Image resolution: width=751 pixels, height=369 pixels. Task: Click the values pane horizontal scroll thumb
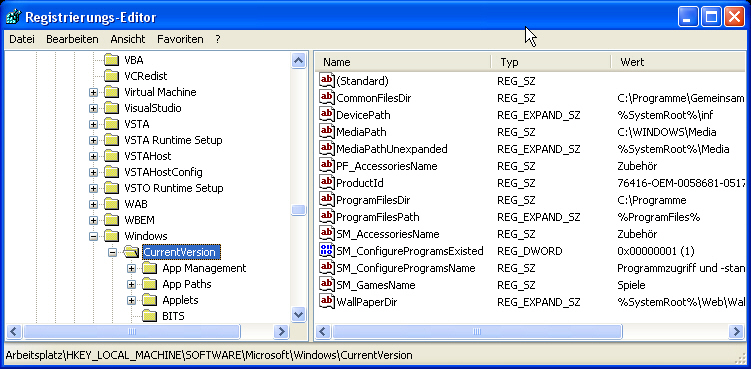(477, 331)
